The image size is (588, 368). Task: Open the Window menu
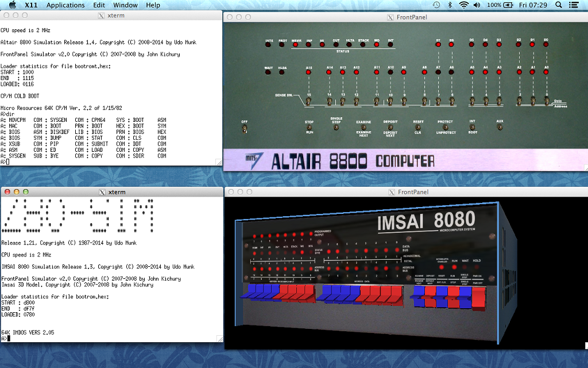(125, 5)
